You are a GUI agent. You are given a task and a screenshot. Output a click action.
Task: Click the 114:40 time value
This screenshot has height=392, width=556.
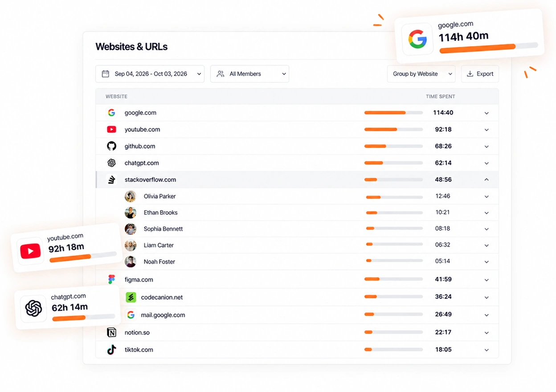[443, 113]
